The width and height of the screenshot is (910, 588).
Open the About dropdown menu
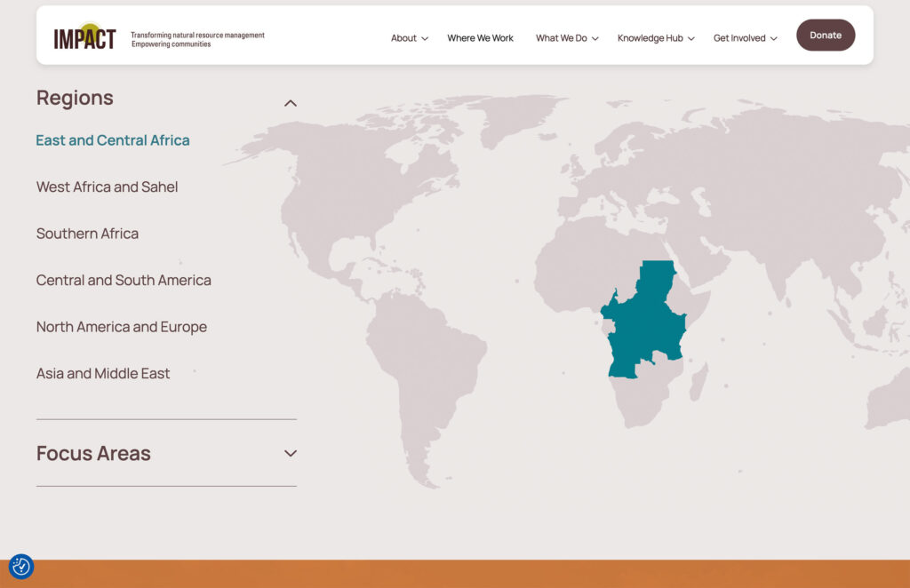409,38
